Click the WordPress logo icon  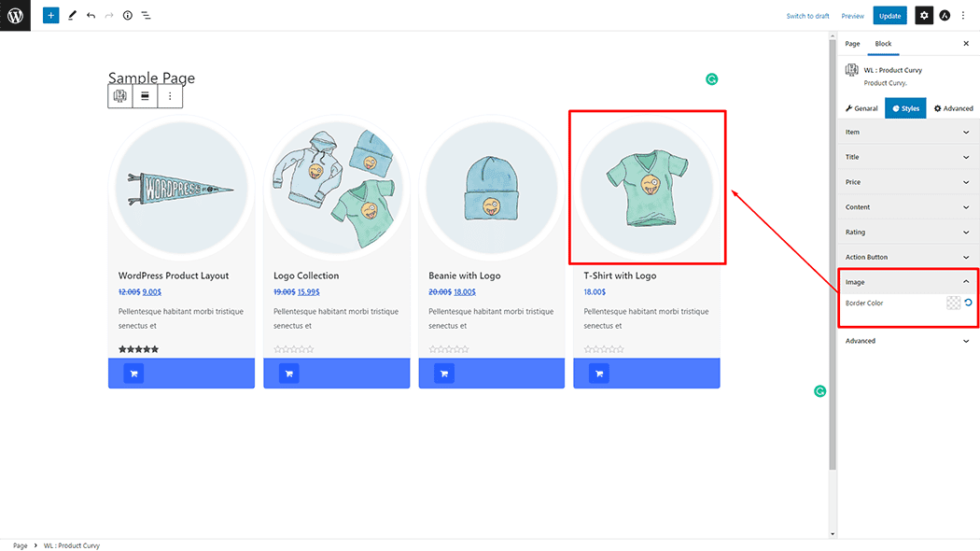[15, 15]
